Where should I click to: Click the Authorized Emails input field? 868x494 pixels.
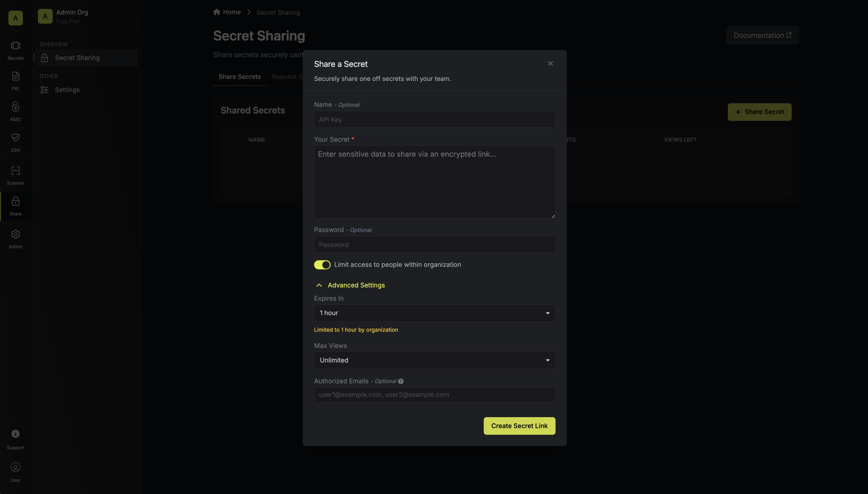click(435, 395)
